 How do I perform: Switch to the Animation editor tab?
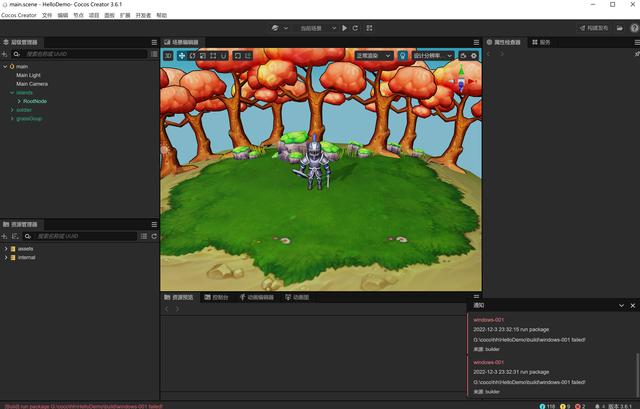click(257, 298)
